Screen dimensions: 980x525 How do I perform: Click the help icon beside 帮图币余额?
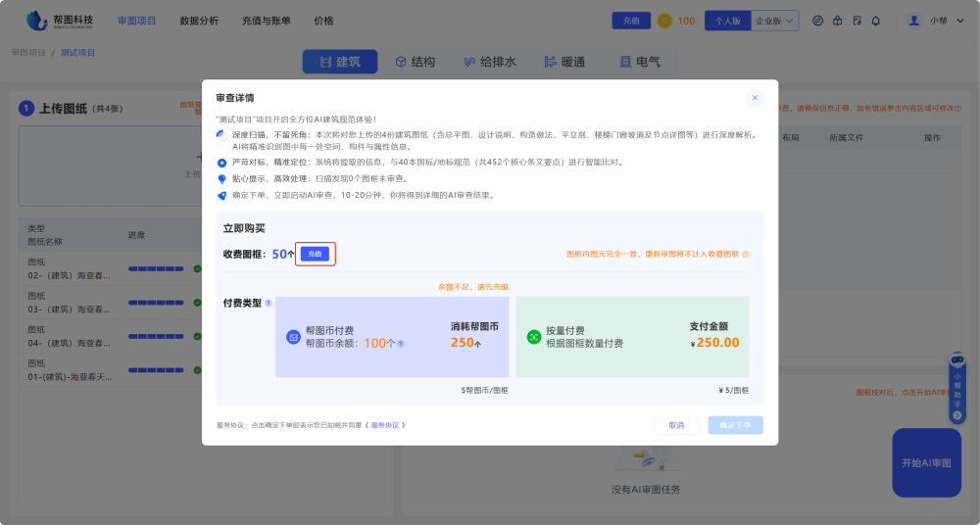[401, 344]
